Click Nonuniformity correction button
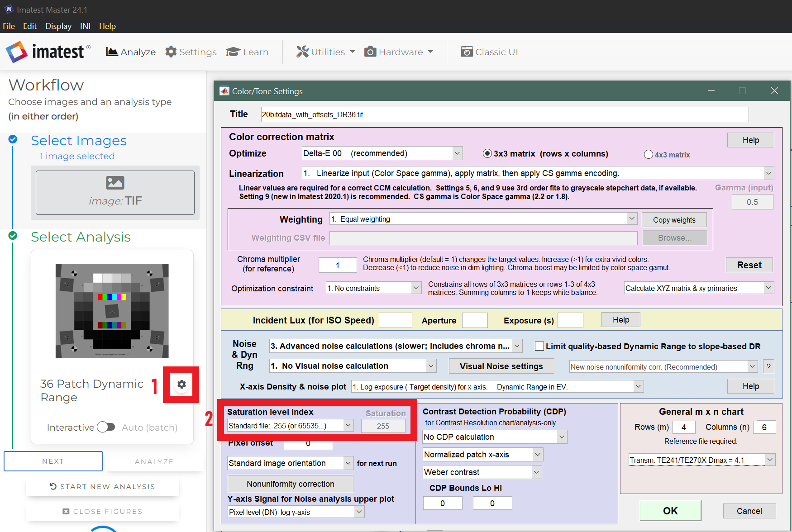 click(x=291, y=484)
